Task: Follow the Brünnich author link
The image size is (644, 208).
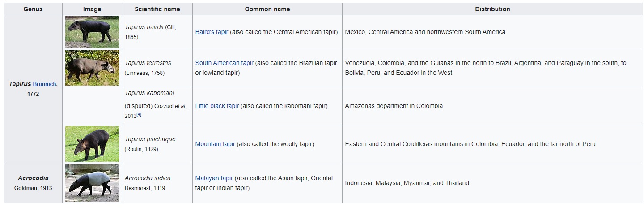Action: click(x=45, y=84)
